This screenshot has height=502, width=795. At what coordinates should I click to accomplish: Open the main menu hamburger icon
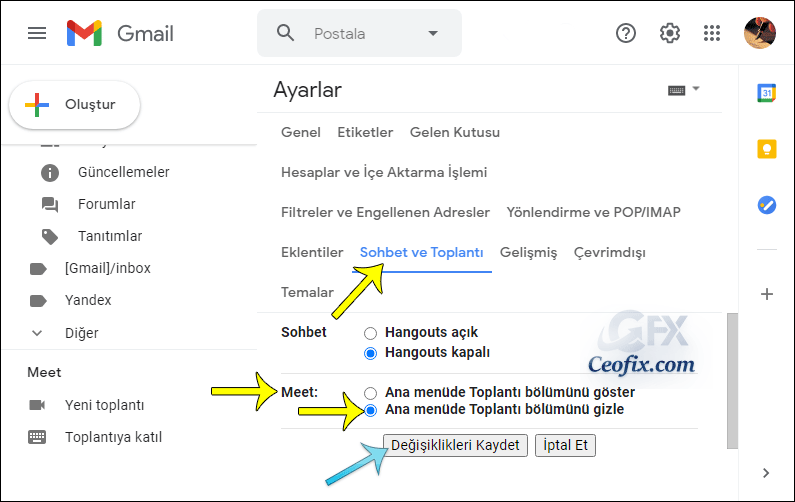(x=37, y=33)
